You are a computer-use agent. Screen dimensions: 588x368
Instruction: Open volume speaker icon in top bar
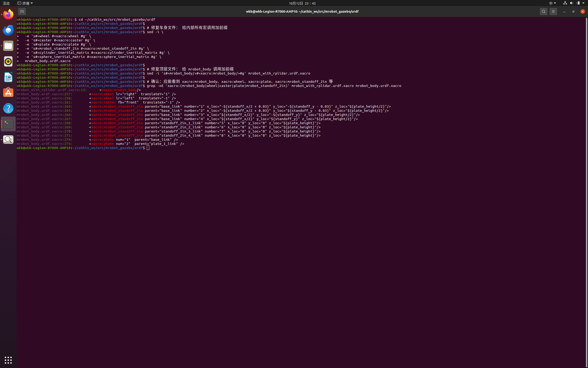tap(571, 3)
